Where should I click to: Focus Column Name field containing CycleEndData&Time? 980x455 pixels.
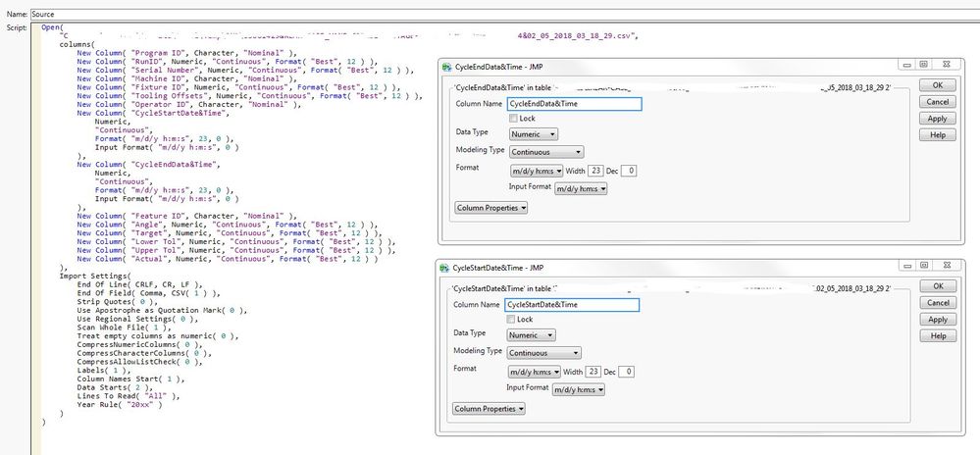pos(575,104)
